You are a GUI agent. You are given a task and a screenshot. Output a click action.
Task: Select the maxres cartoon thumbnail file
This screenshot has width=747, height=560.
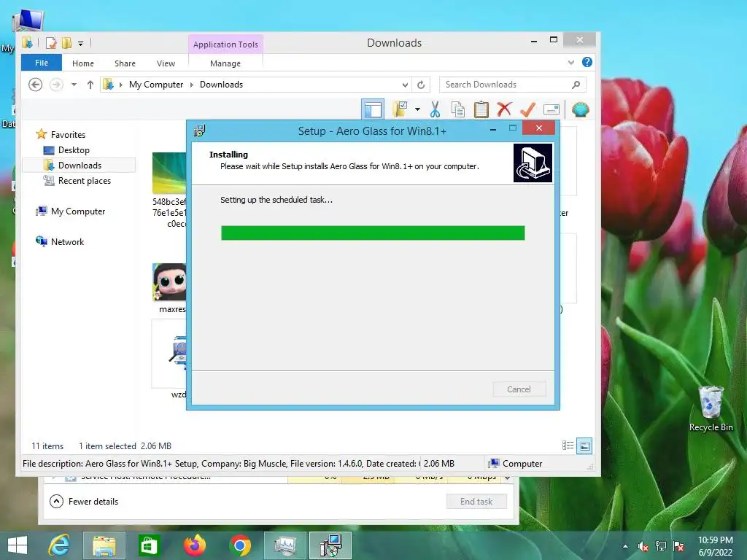169,282
